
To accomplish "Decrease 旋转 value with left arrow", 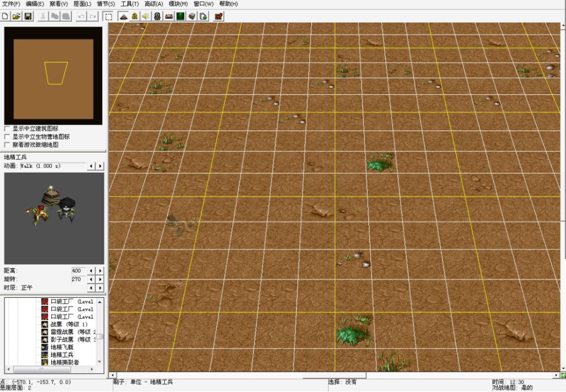I will 91,279.
